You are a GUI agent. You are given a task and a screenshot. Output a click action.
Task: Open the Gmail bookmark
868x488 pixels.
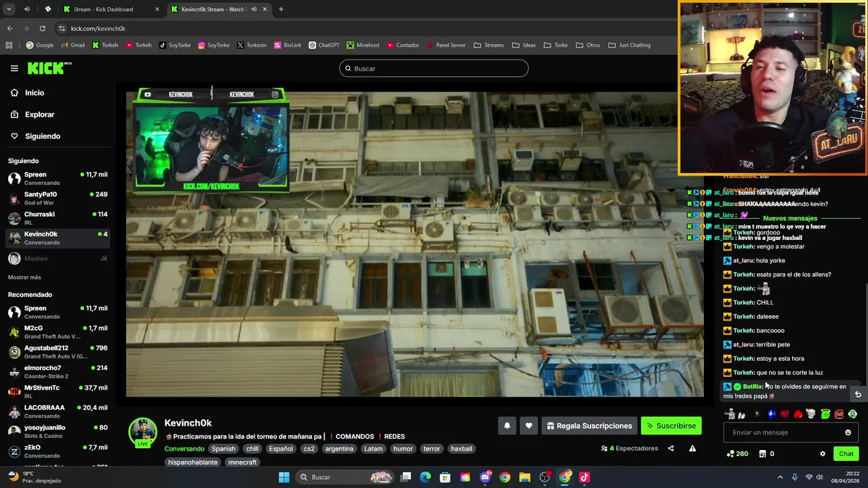pyautogui.click(x=73, y=45)
